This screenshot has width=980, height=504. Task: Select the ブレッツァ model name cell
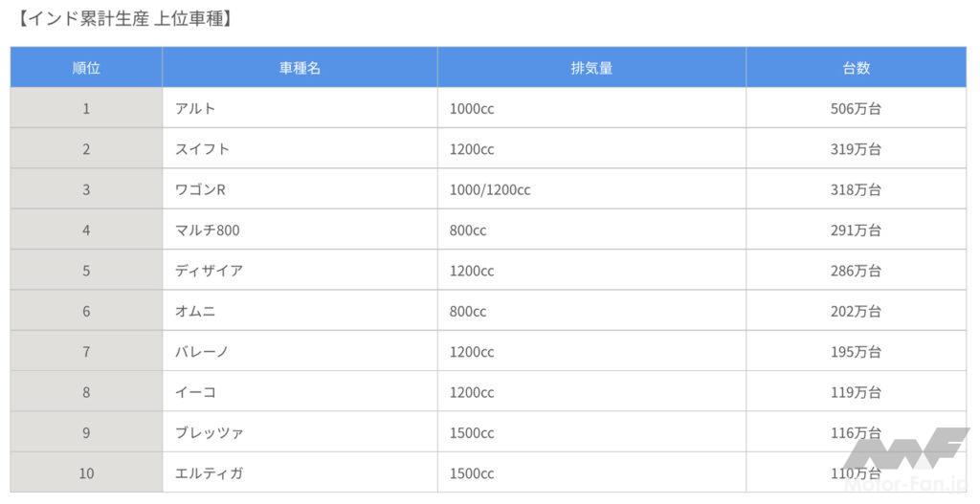pyautogui.click(x=209, y=433)
